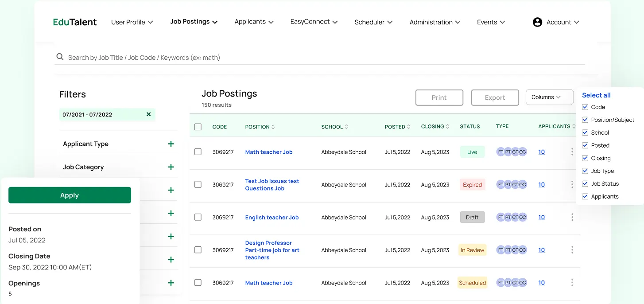Remove the 07/2021 - 07/2022 date filter
Viewport: 644px width, 304px height.
148,114
